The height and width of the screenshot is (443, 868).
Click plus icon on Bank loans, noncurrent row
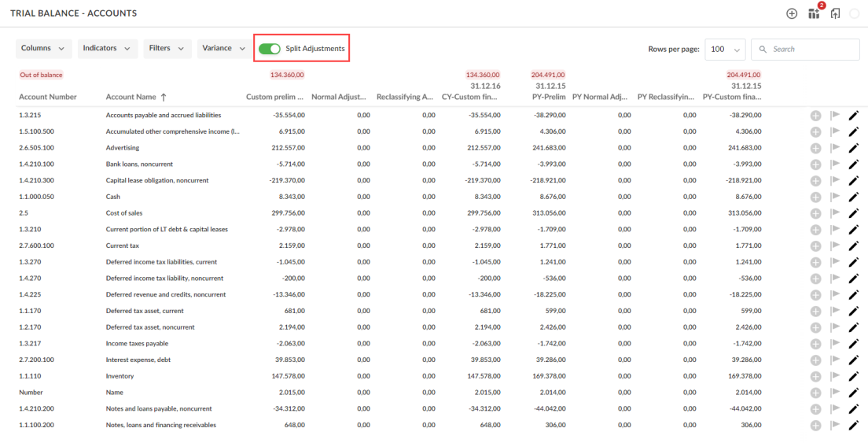(x=815, y=164)
